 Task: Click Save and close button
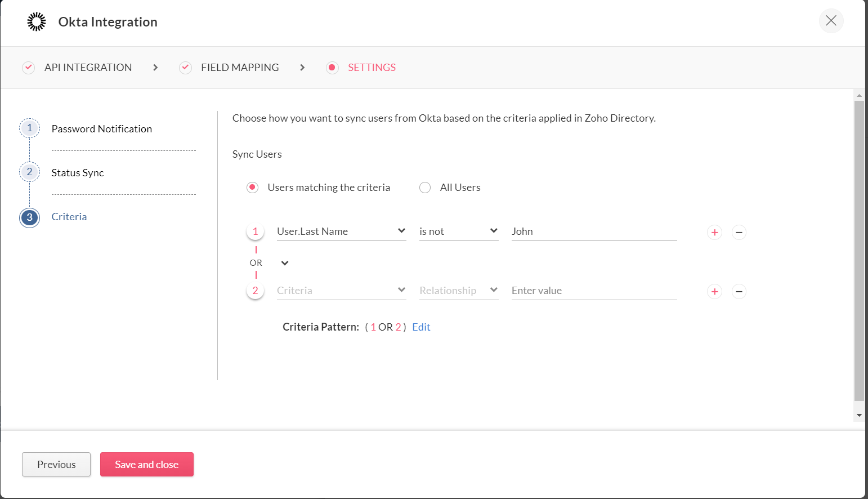[x=147, y=465]
